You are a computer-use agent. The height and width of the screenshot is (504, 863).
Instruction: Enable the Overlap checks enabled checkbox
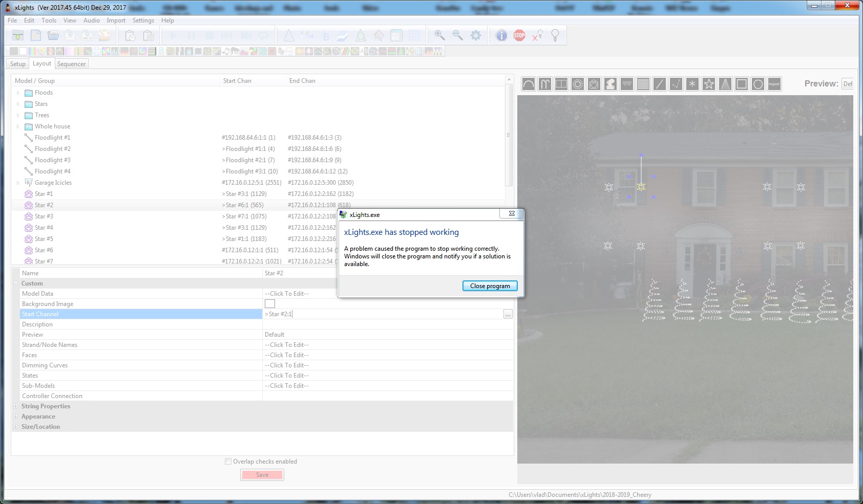228,461
